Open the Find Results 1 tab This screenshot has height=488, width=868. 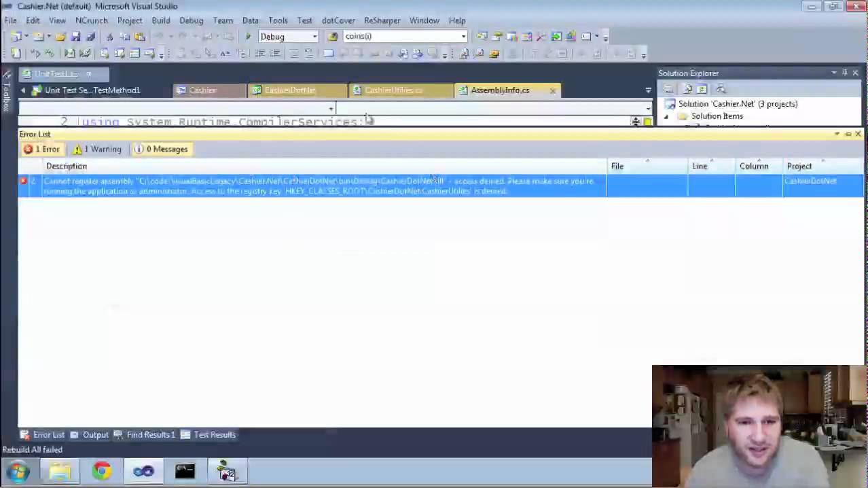coord(145,434)
